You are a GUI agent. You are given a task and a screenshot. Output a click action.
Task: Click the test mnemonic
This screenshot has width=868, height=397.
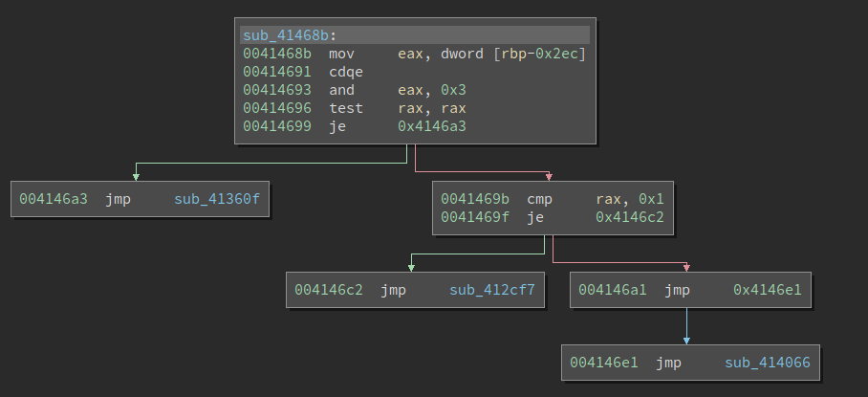(x=345, y=108)
